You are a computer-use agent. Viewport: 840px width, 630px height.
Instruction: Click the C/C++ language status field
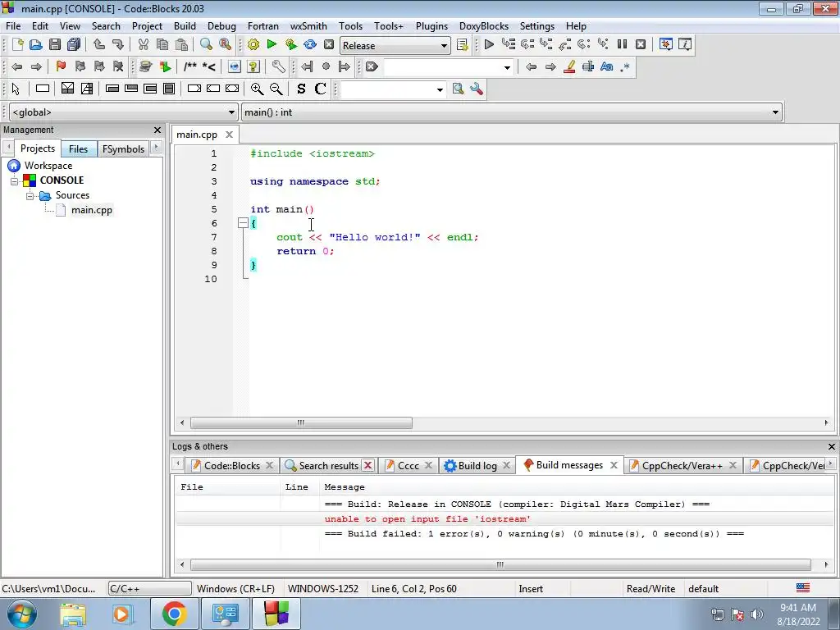(x=149, y=589)
